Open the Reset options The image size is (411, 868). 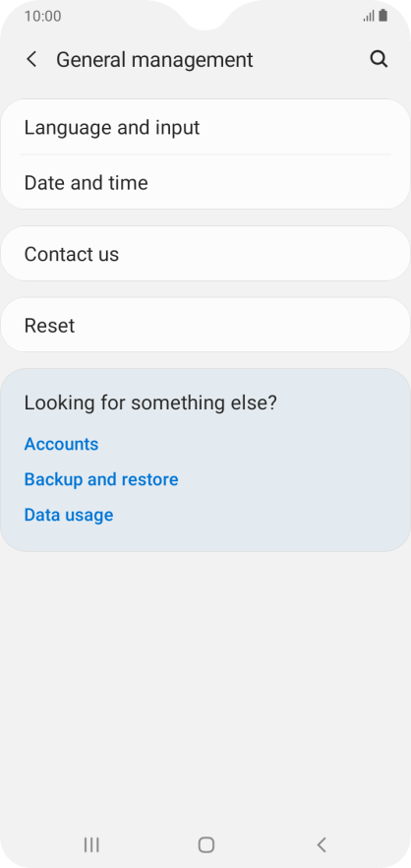205,325
